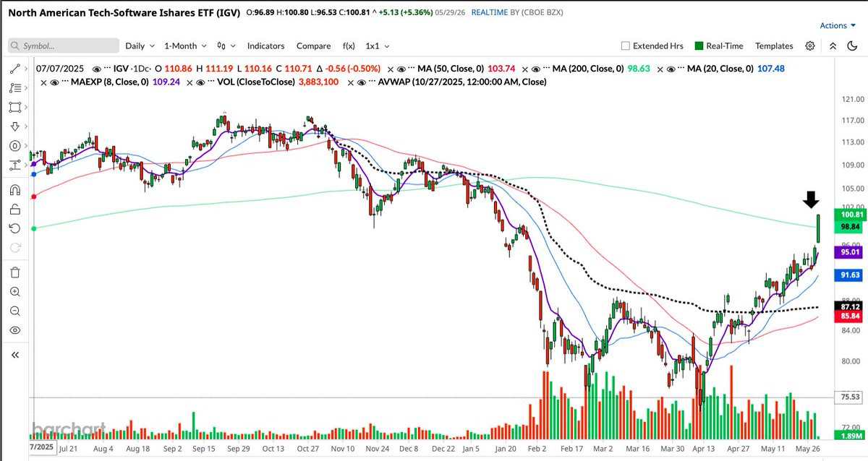The height and width of the screenshot is (461, 868).
Task: Select the Fibonacci/levels drawing tool
Action: 14,88
